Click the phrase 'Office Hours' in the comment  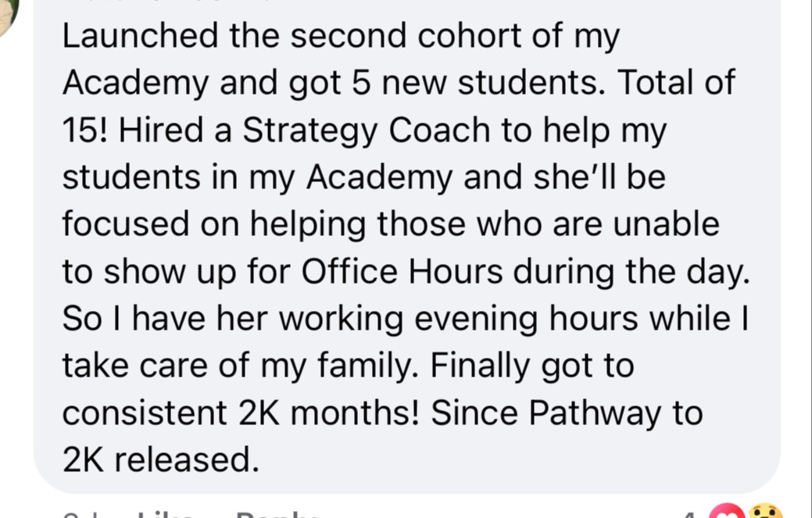[x=402, y=271]
